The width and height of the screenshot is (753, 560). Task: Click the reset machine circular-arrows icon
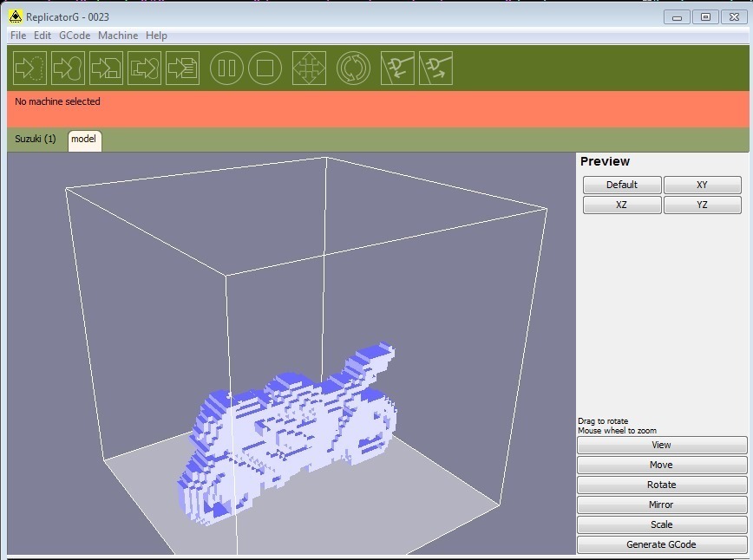(x=353, y=68)
